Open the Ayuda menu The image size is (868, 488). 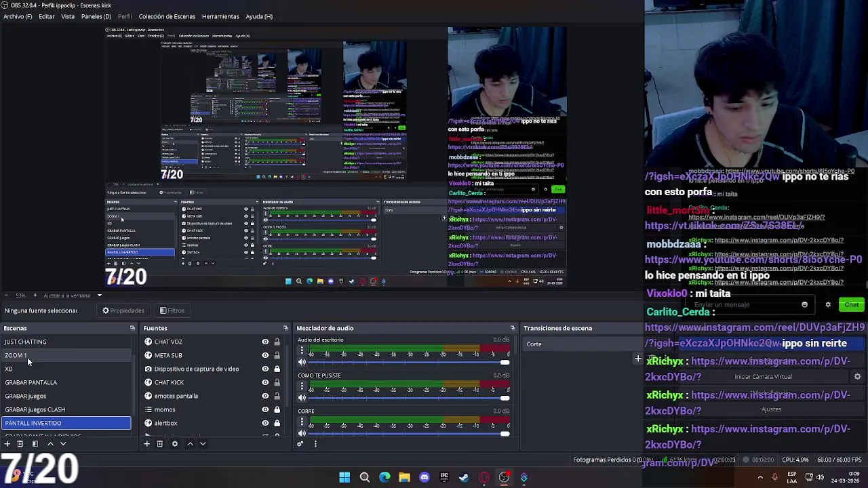259,16
